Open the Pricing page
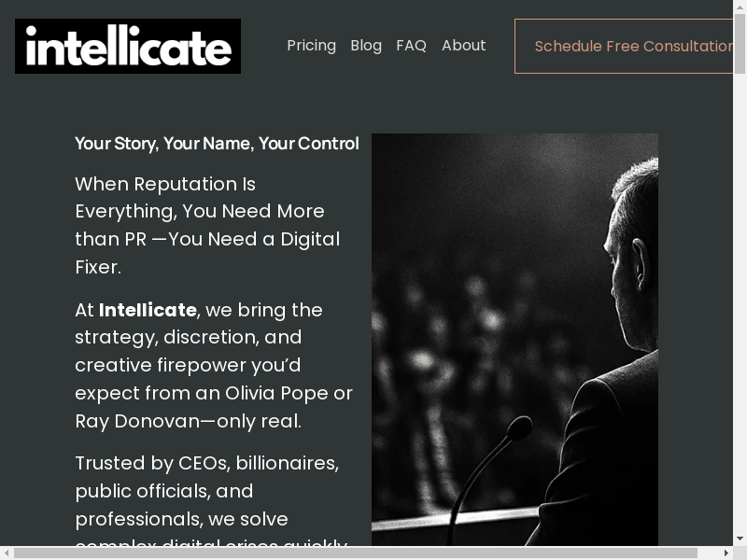This screenshot has height=560, width=747. coord(311,46)
